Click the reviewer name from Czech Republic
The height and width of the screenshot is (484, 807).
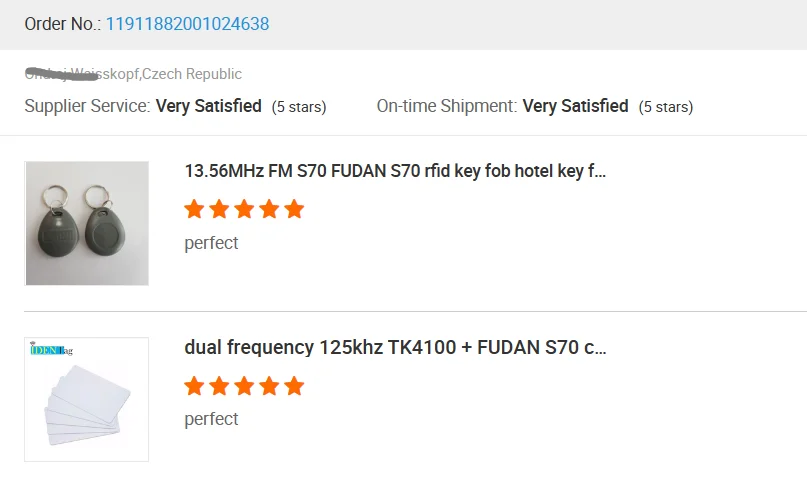click(x=83, y=74)
